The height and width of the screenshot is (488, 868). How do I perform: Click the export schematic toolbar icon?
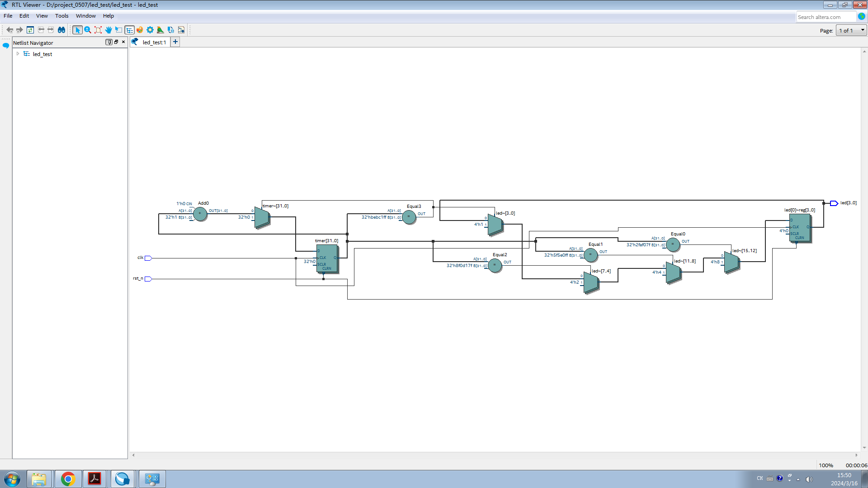(x=171, y=30)
